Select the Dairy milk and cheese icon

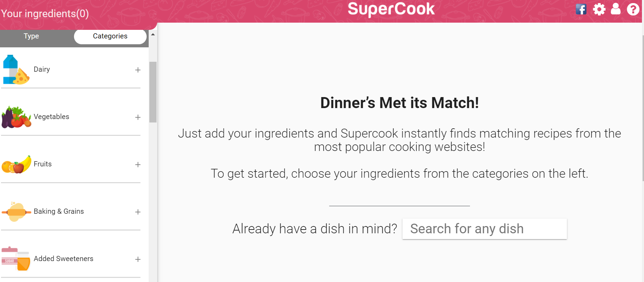(x=16, y=69)
